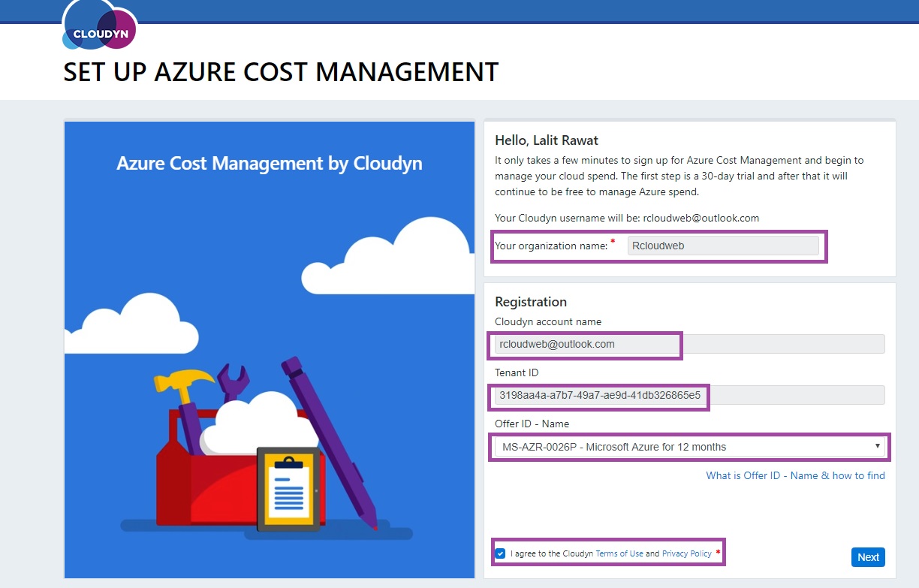
Task: Open the Privacy Policy link
Action: (x=687, y=553)
